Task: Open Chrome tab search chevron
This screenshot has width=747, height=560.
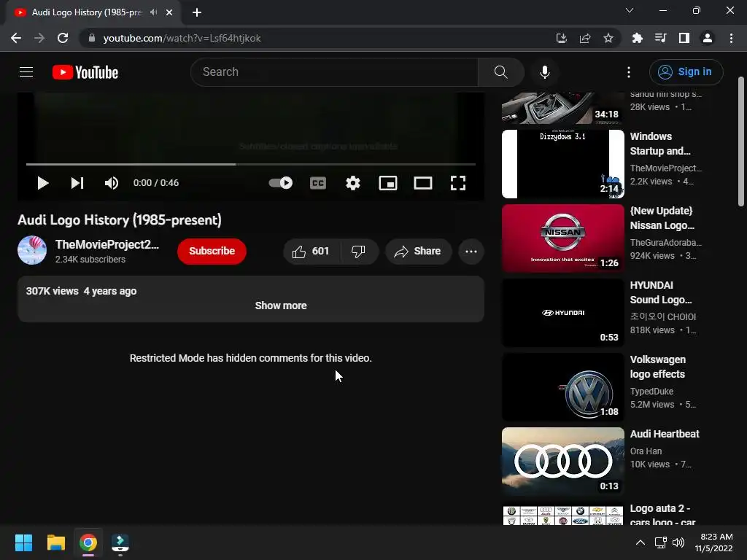Action: click(630, 10)
